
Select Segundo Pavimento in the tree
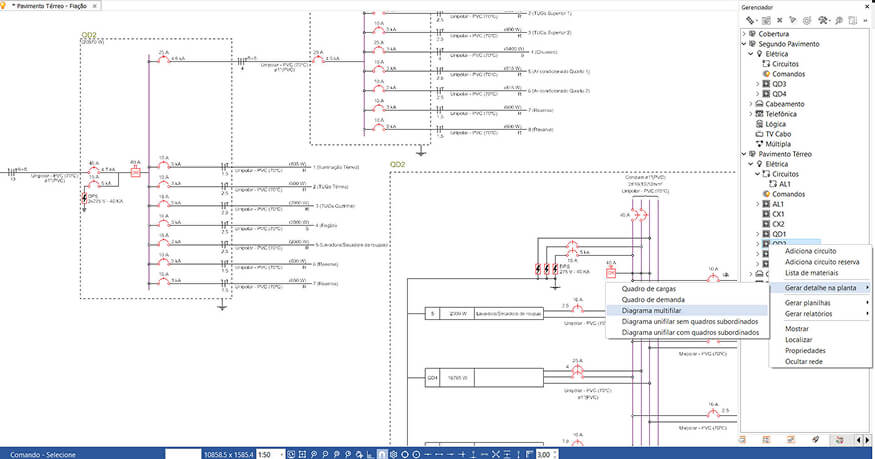point(789,44)
